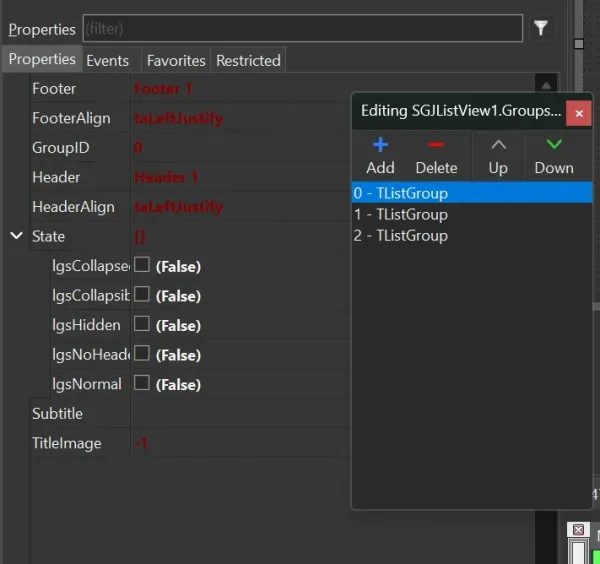600x564 pixels.
Task: Move selected group Down
Action: pos(554,156)
